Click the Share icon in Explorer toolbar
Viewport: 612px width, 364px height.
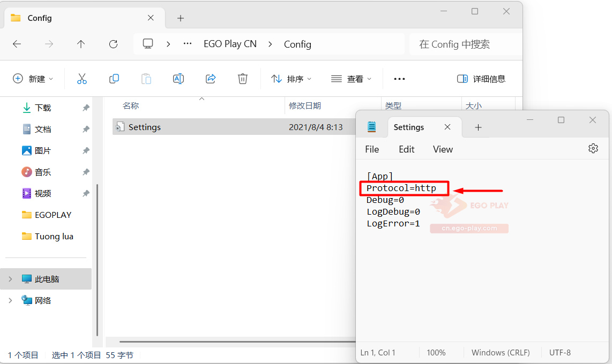211,79
